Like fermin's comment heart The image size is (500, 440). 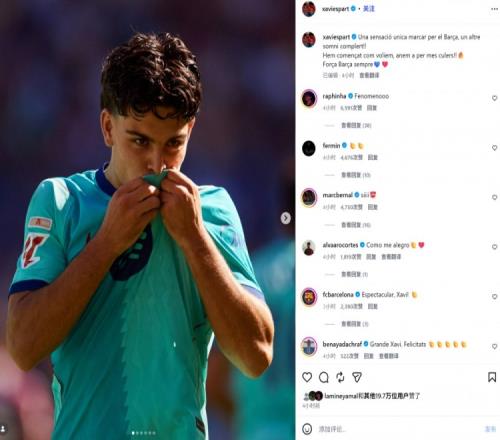pos(494,148)
